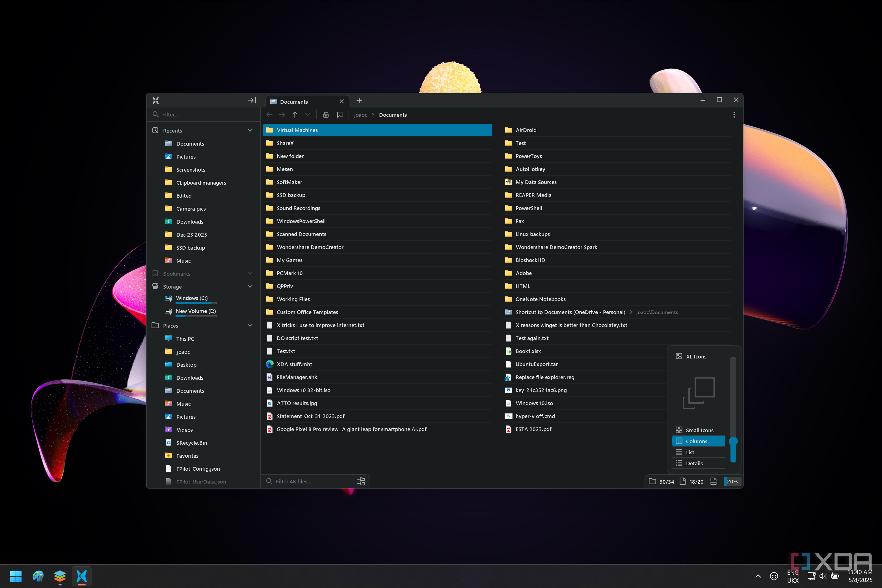Collapse the Storage section
Viewport: 882px width, 588px height.
(x=250, y=286)
